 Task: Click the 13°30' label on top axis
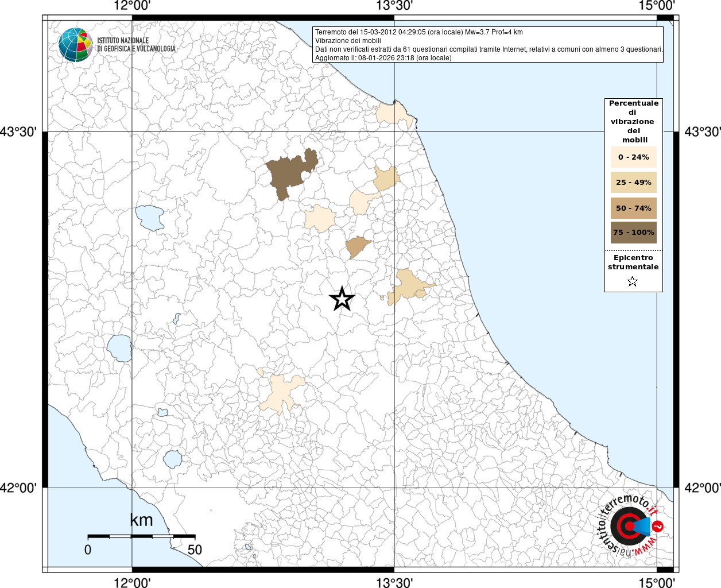(x=394, y=6)
